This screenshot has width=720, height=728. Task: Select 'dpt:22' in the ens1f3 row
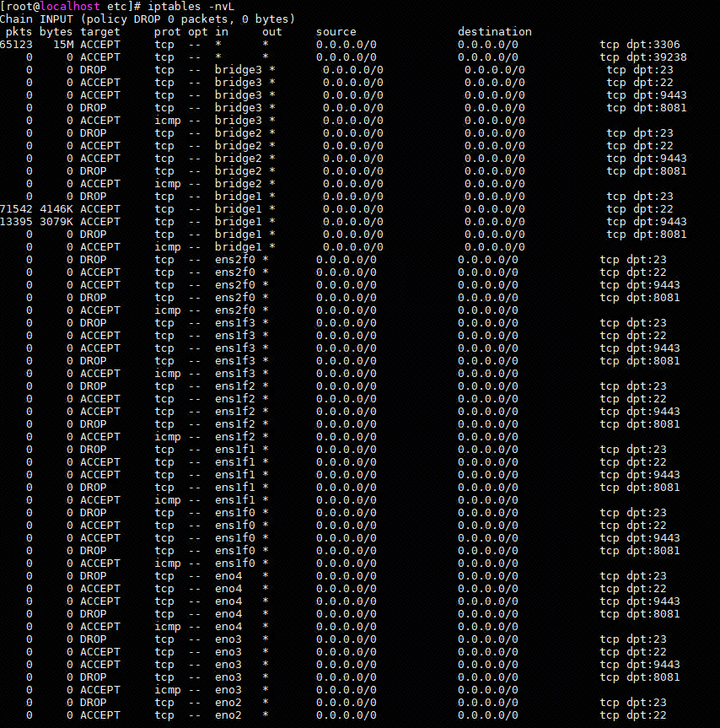click(647, 336)
